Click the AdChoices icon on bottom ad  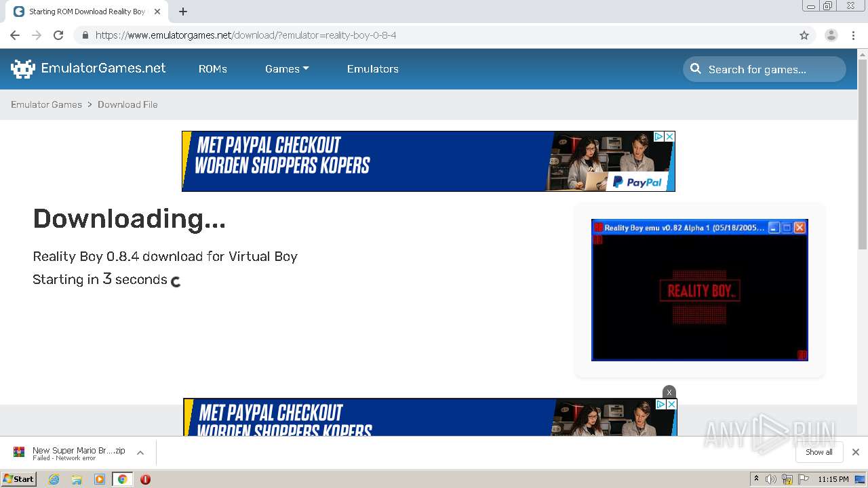660,404
